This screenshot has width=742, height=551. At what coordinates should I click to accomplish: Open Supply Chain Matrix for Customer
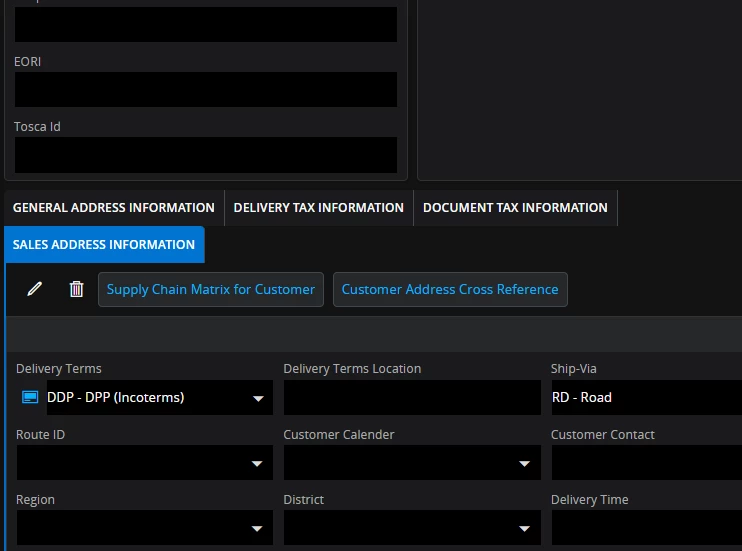[211, 289]
